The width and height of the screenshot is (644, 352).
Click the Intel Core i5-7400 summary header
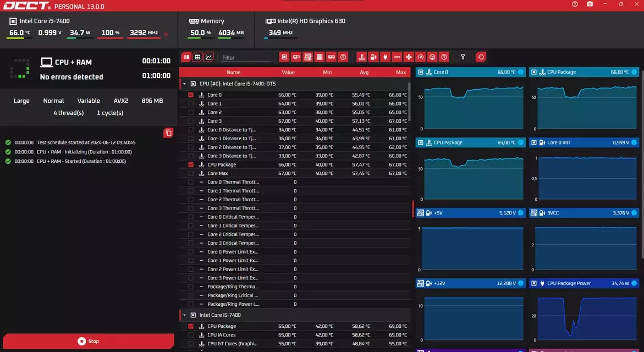tap(40, 21)
